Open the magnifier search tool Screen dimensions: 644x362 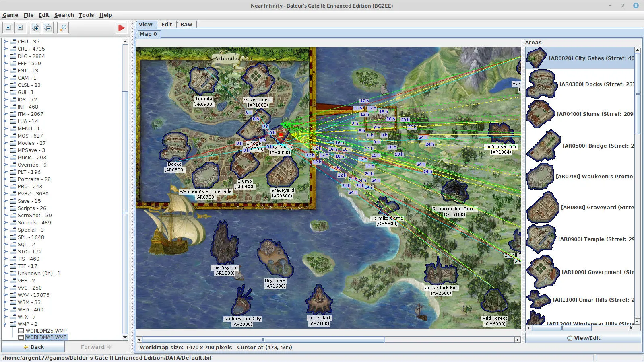click(x=63, y=27)
